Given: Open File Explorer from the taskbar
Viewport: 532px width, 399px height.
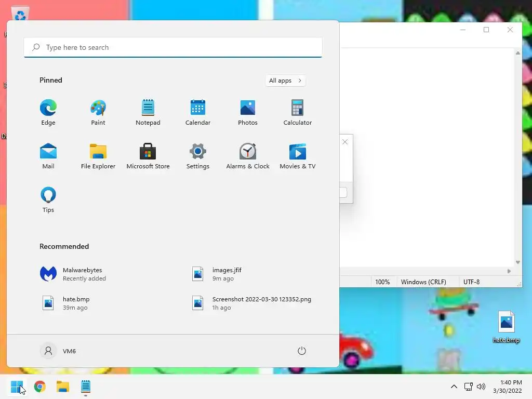Looking at the screenshot, I should [x=63, y=387].
